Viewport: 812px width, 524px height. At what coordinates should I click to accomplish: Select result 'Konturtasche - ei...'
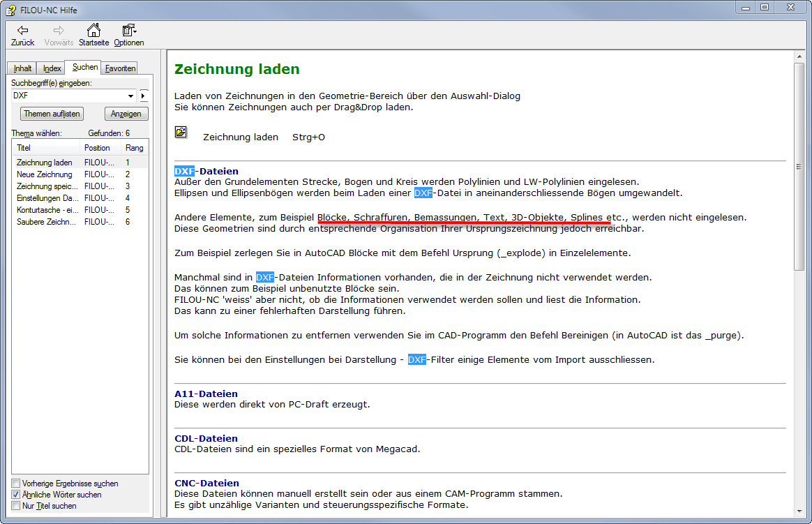[80, 210]
